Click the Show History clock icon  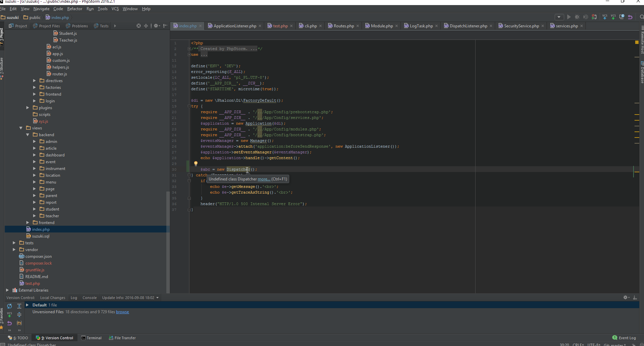click(x=622, y=17)
